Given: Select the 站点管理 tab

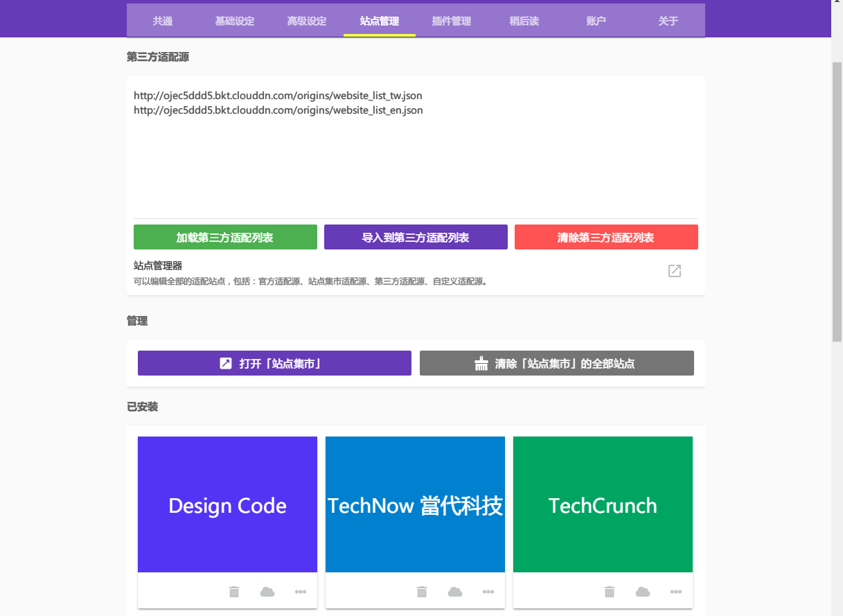Looking at the screenshot, I should 380,21.
